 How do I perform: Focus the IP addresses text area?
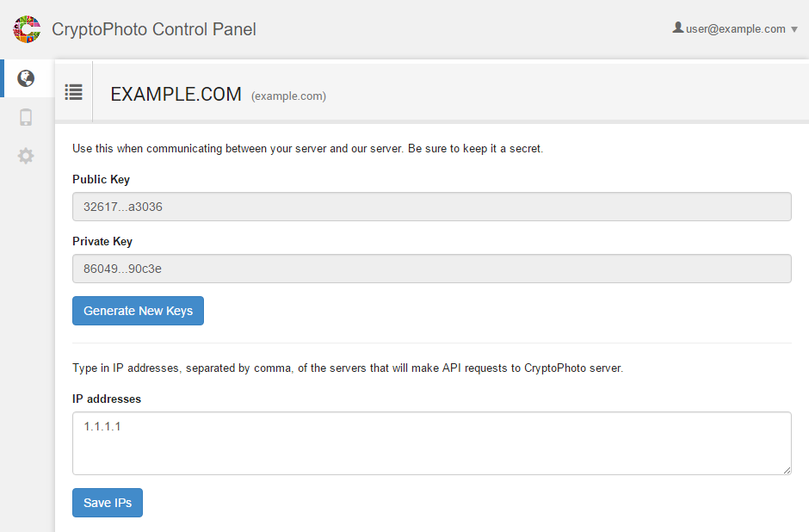pos(432,443)
